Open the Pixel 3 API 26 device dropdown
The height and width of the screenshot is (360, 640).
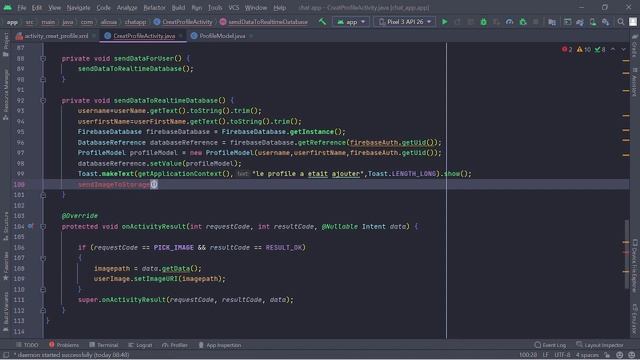click(x=404, y=22)
